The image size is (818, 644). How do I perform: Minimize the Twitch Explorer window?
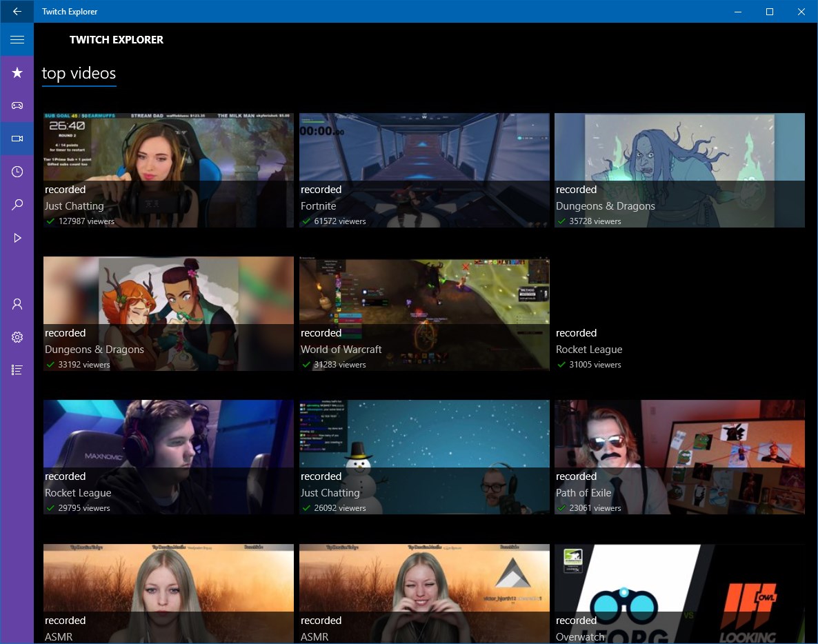(738, 12)
